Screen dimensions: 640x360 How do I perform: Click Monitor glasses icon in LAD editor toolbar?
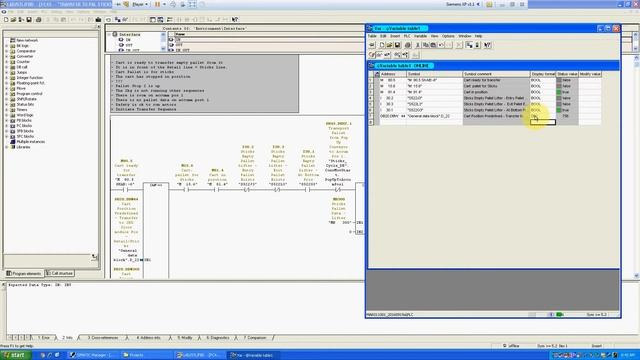(125, 20)
